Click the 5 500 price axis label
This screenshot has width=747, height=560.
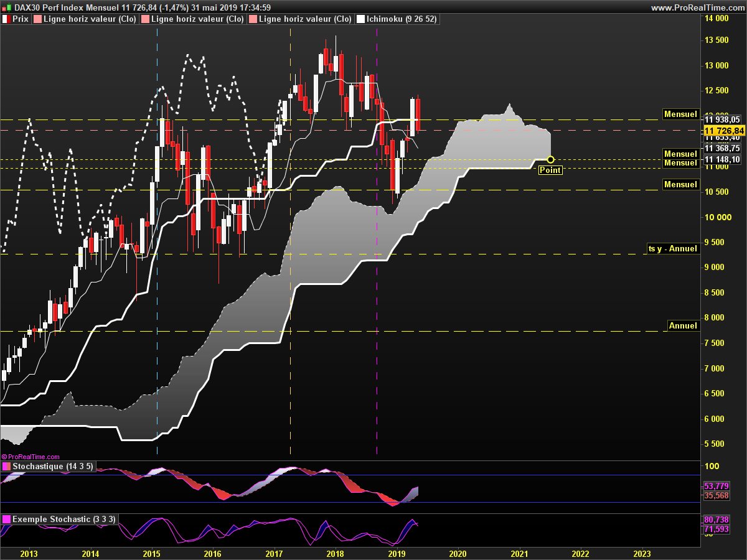pyautogui.click(x=716, y=444)
